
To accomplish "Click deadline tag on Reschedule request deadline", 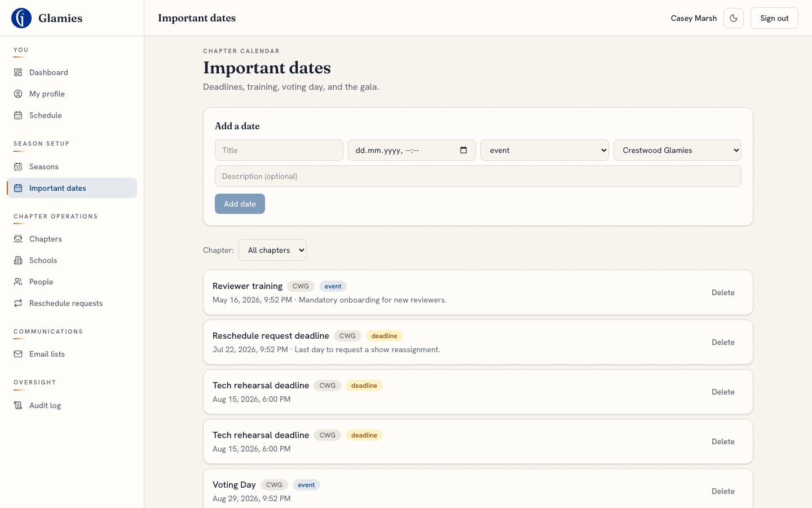I will point(385,336).
